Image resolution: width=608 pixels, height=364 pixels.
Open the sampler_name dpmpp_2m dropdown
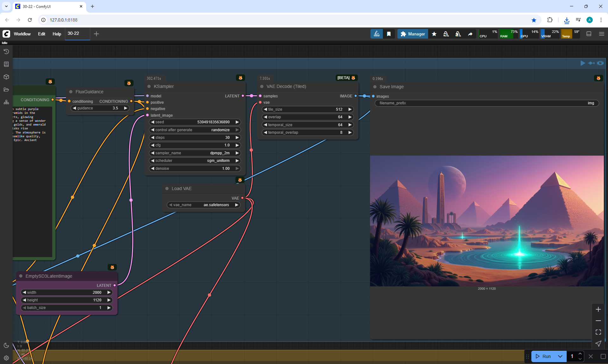click(195, 153)
